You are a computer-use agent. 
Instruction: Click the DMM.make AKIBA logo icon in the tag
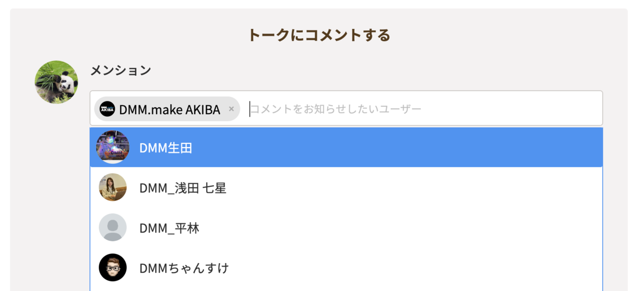(x=107, y=109)
